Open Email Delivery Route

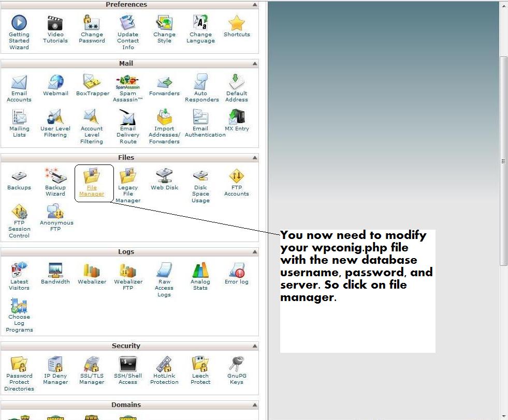[128, 127]
